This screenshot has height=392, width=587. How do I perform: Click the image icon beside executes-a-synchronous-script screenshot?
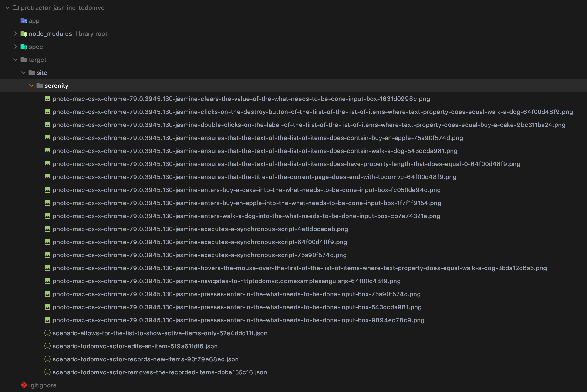pos(47,229)
